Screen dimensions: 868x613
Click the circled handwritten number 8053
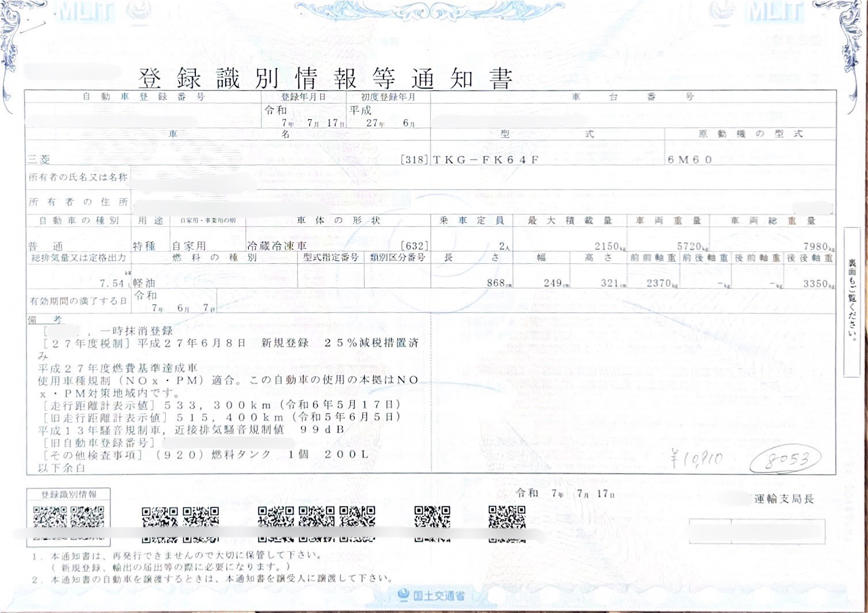[x=787, y=459]
